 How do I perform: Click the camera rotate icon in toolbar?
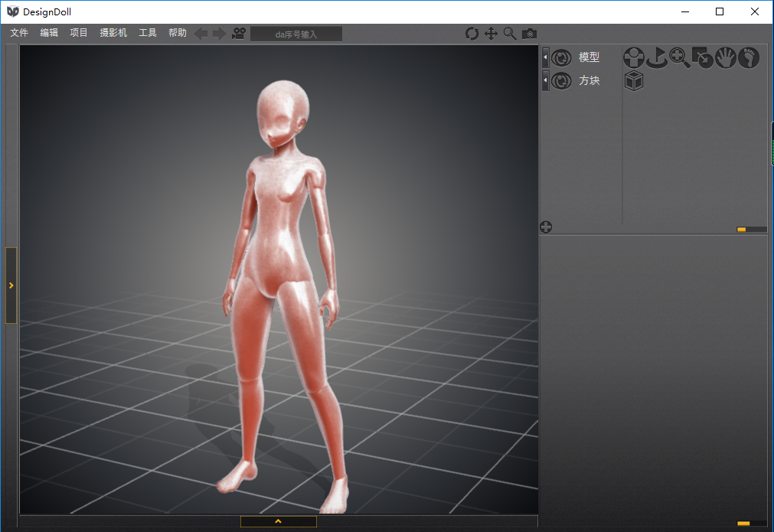pyautogui.click(x=472, y=34)
